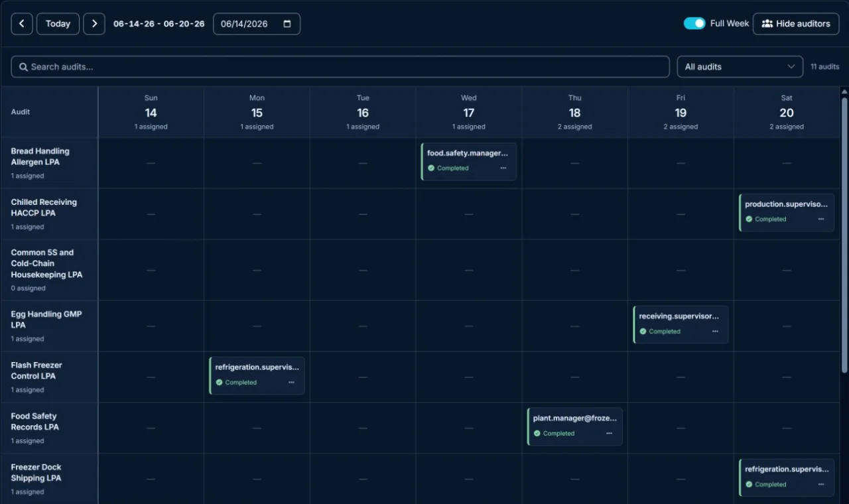Select the Tue 16 column header

(363, 112)
